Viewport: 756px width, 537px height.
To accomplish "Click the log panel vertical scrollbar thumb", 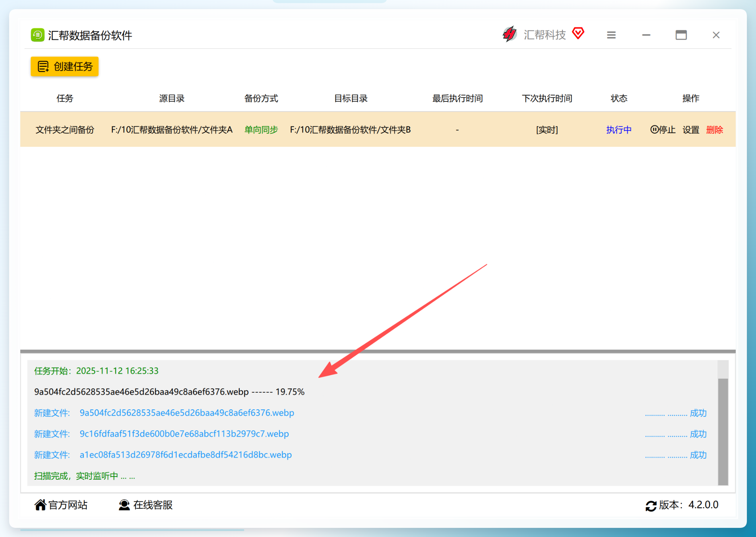I will click(x=723, y=432).
